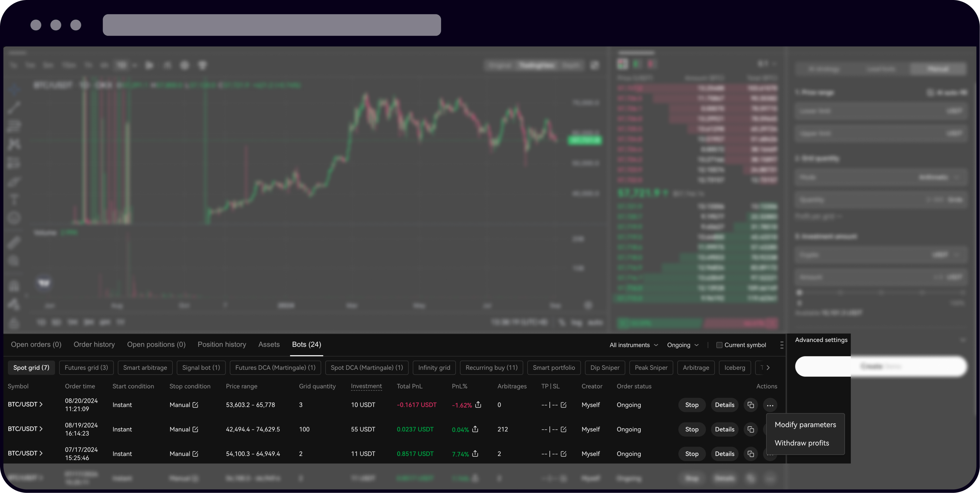Click the copy bot icon in first row

(750, 405)
